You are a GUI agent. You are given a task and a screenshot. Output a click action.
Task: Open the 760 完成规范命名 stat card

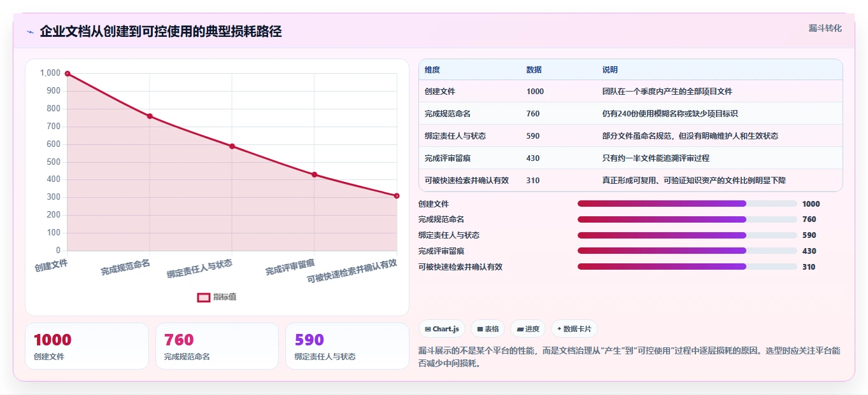(x=217, y=346)
